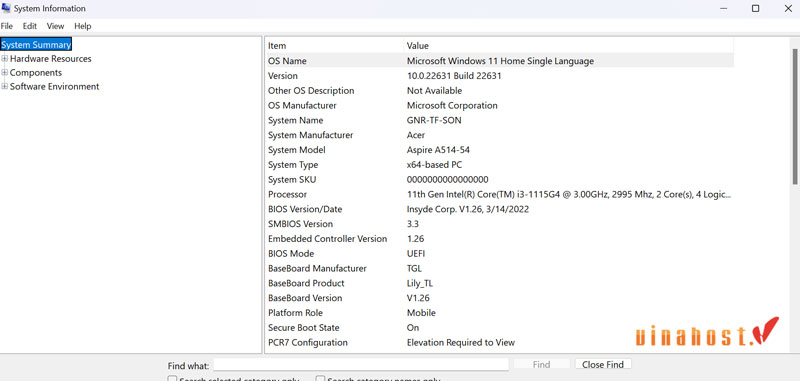Click the System Information title bar icon

point(6,8)
